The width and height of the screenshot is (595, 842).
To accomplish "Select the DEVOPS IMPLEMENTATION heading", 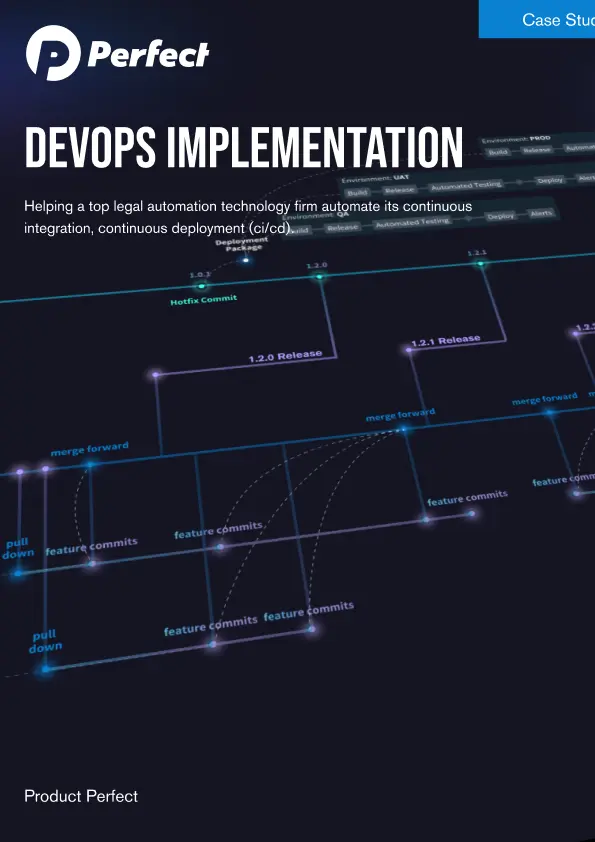I will 244,149.
